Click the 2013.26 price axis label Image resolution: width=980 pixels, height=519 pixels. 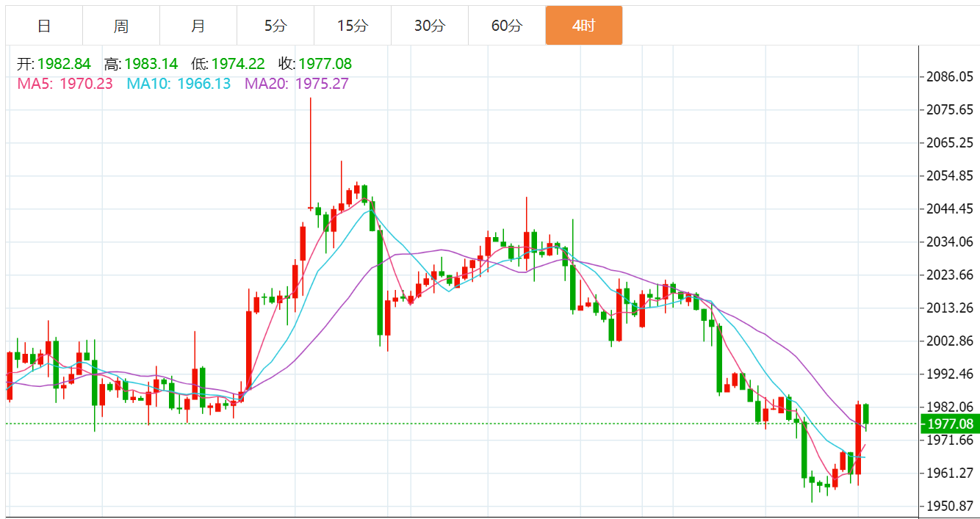click(950, 308)
